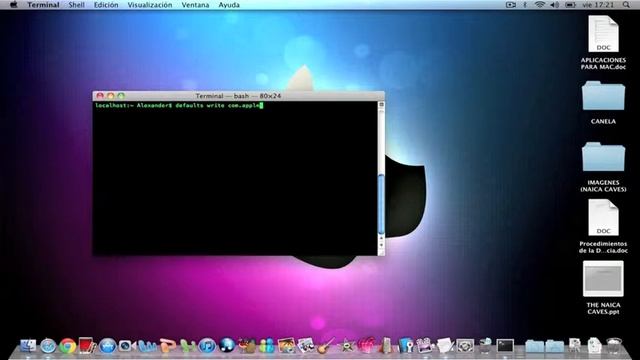640x360 pixels.
Task: Select the CANELA folder on desktop
Action: [603, 102]
